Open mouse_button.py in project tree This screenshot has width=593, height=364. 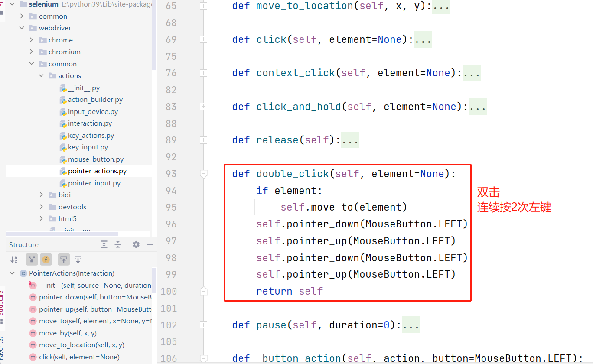click(x=95, y=159)
